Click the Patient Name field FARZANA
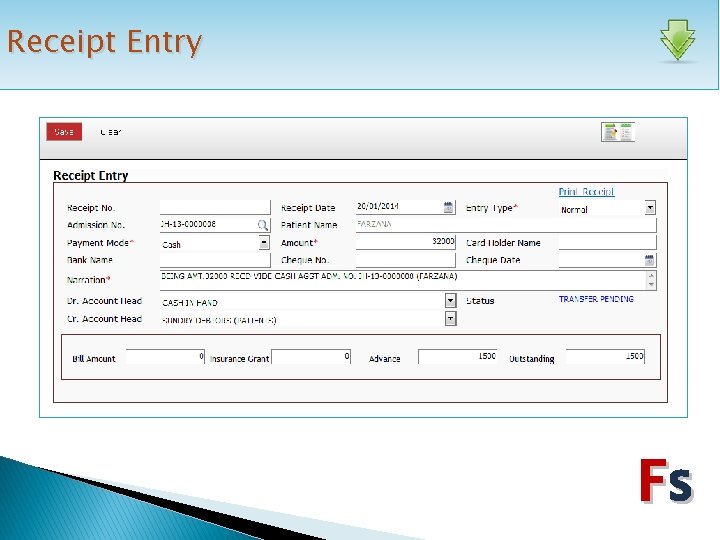720x540 pixels. [506, 225]
